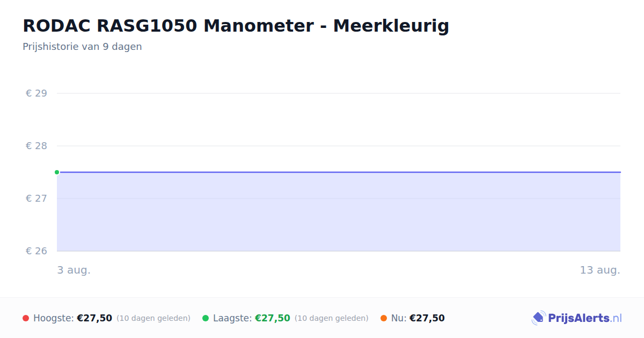The height and width of the screenshot is (338, 644).
Task: Click the Hoogste €27,50 price value
Action: coord(94,318)
